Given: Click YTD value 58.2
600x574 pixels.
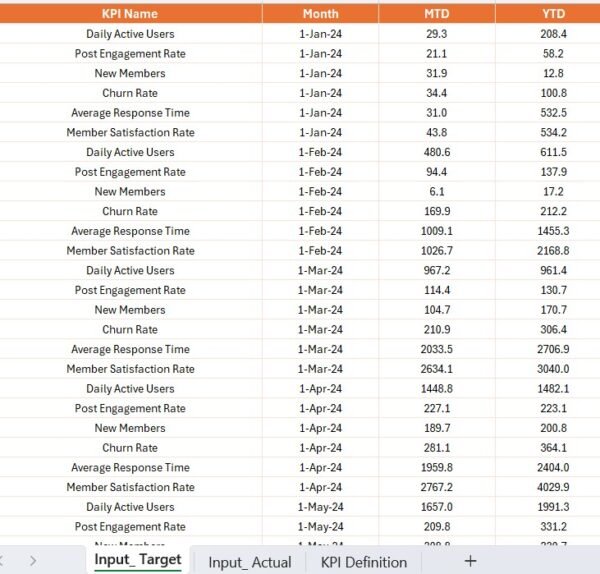Looking at the screenshot, I should click(x=553, y=54).
